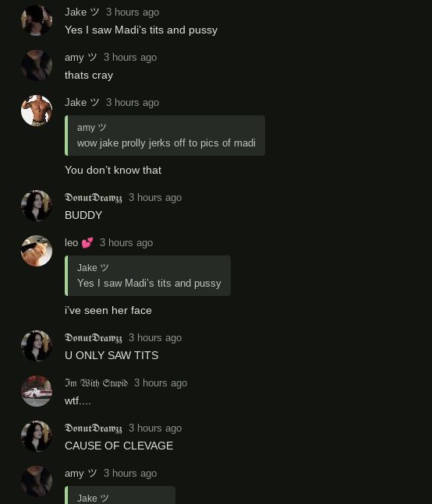Screen dimensions: 432x504
Task: Jump to quoted Jake message in leo's reply
Action: coord(147,276)
